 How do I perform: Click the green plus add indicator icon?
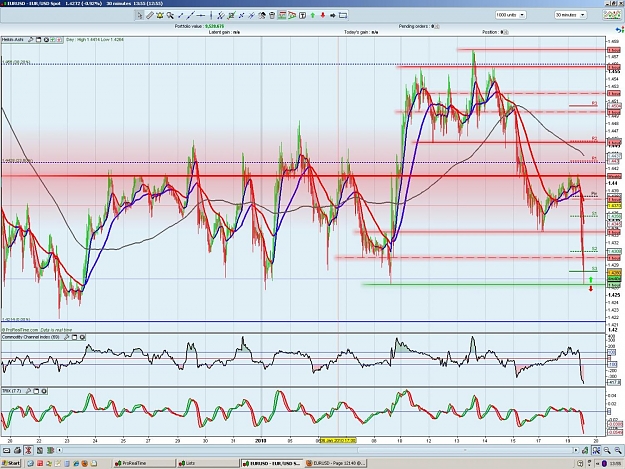(53, 40)
